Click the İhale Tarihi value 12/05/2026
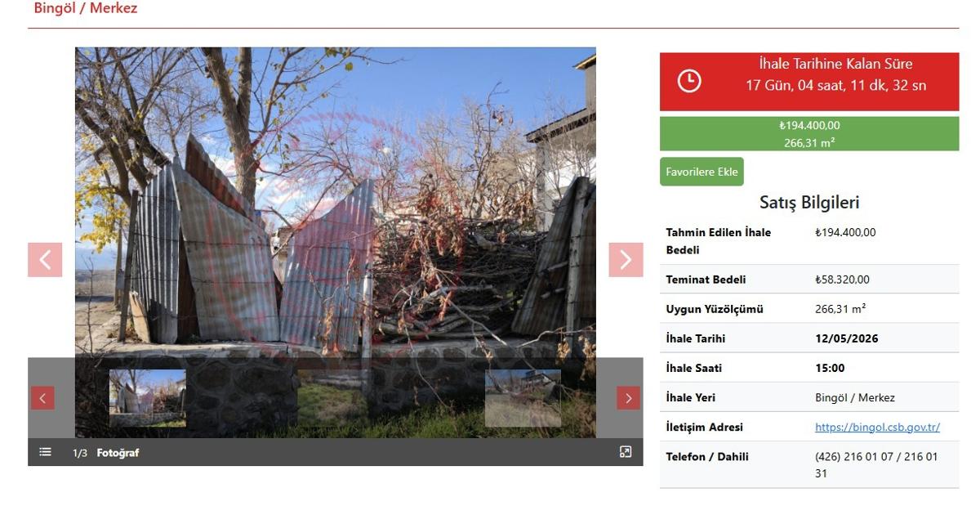The width and height of the screenshot is (980, 506). click(847, 338)
